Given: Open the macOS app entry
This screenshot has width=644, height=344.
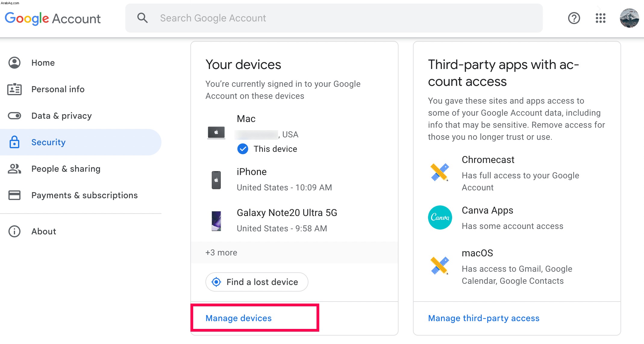Looking at the screenshot, I should tap(517, 267).
